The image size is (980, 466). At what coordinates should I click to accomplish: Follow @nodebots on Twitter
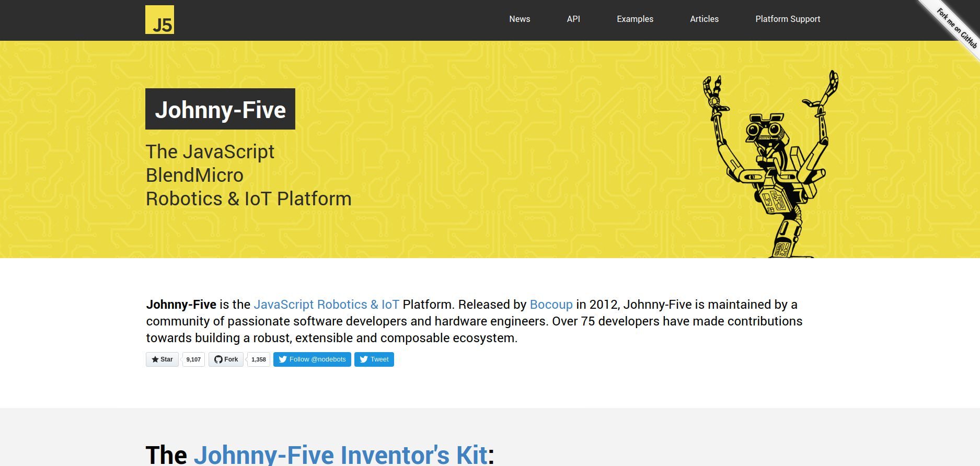coord(312,359)
